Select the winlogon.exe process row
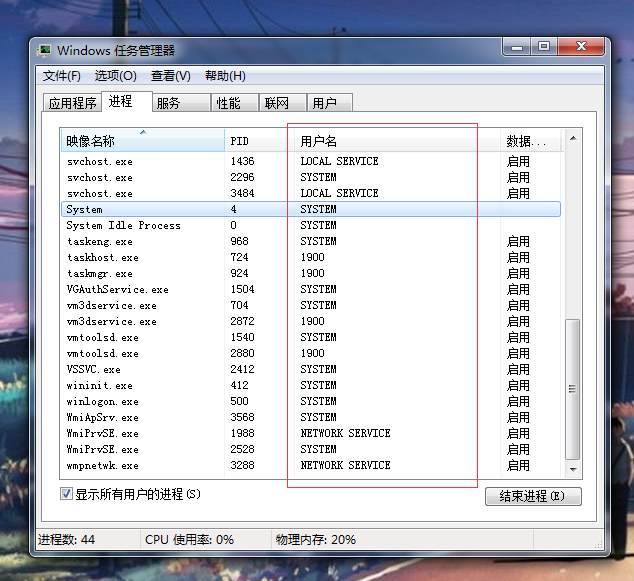Screen dimensions: 634x581 [311, 401]
